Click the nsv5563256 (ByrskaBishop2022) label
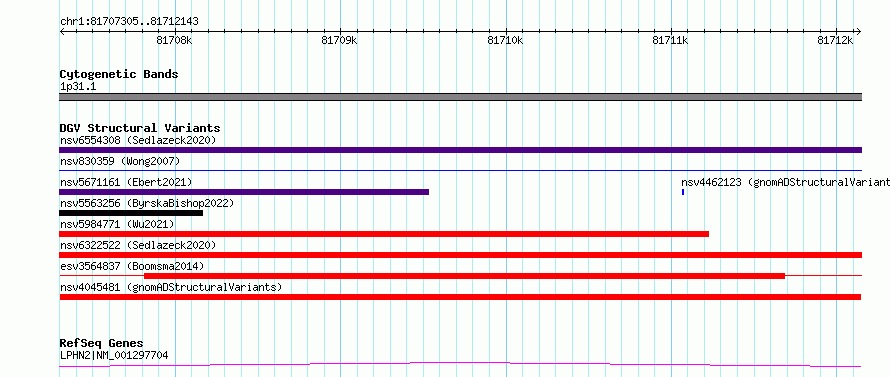 [147, 203]
